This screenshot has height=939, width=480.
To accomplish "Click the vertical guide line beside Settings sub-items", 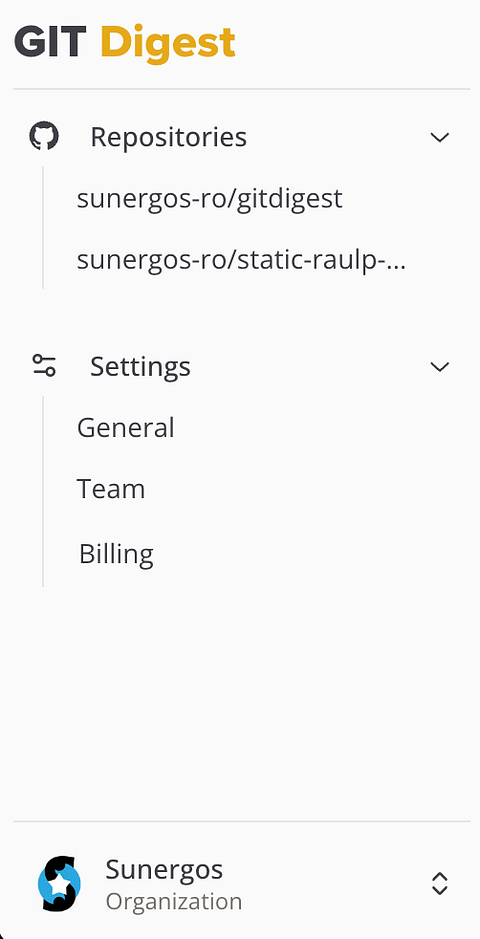I will (x=43, y=491).
